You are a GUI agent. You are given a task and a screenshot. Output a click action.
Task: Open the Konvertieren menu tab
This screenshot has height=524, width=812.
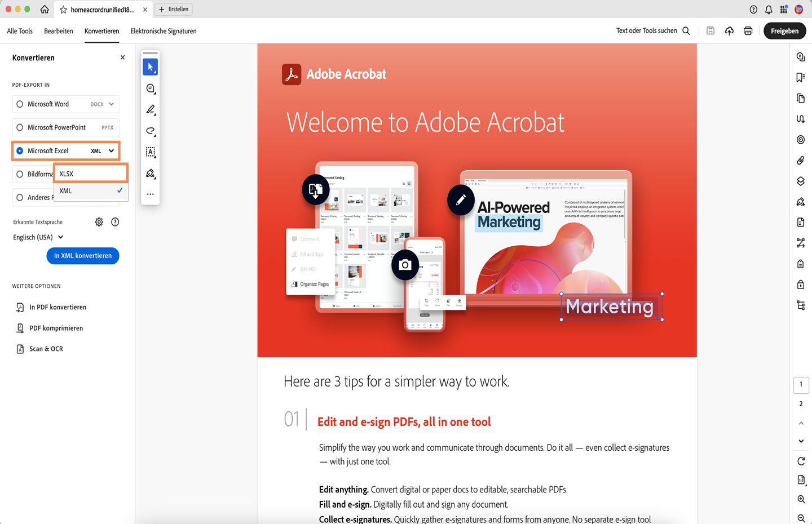pos(101,31)
